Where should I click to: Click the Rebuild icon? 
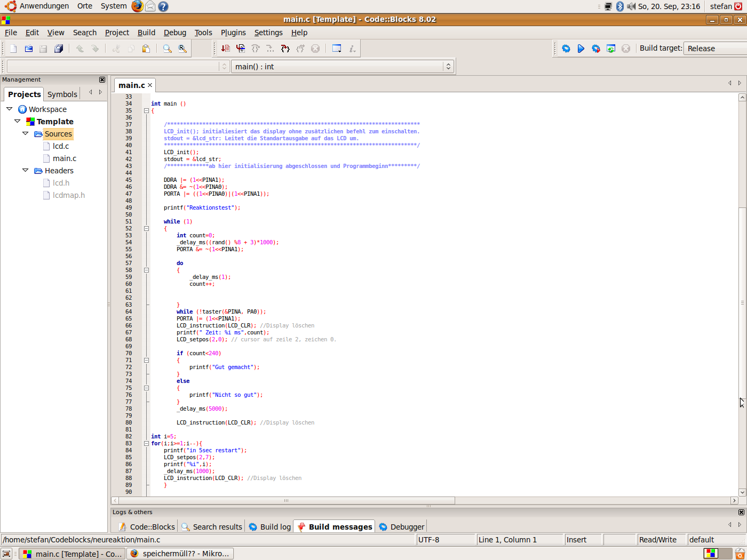click(x=611, y=49)
